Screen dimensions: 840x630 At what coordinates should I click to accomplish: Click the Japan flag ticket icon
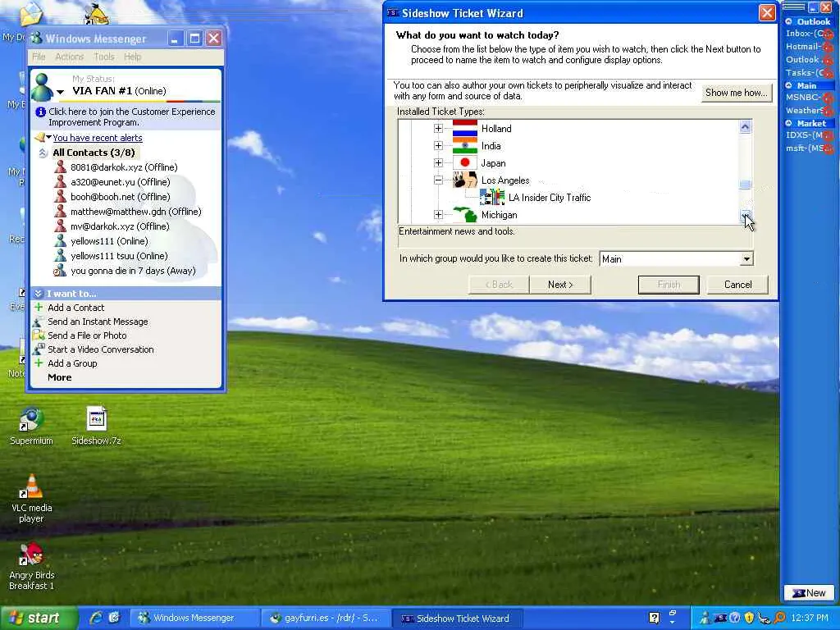(464, 163)
